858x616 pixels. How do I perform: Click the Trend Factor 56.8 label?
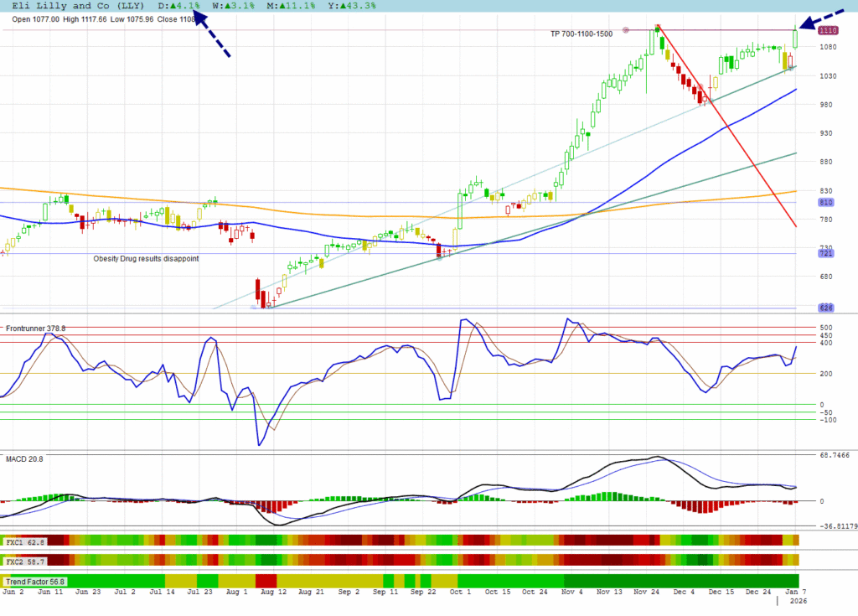(35, 581)
